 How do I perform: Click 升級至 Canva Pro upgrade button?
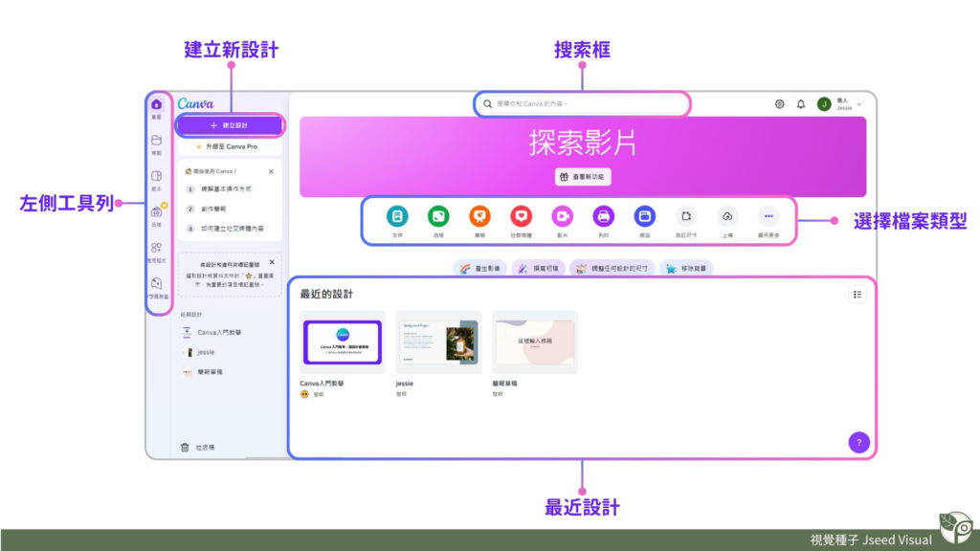pos(230,146)
